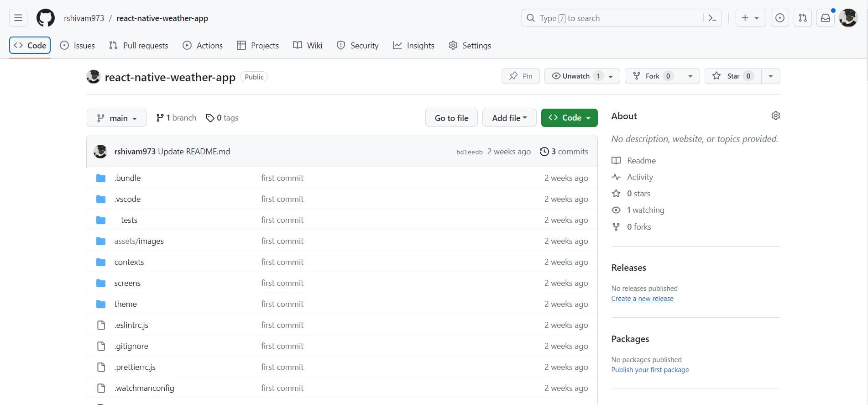Click the watching eye icon in About
This screenshot has width=868, height=405.
(616, 210)
